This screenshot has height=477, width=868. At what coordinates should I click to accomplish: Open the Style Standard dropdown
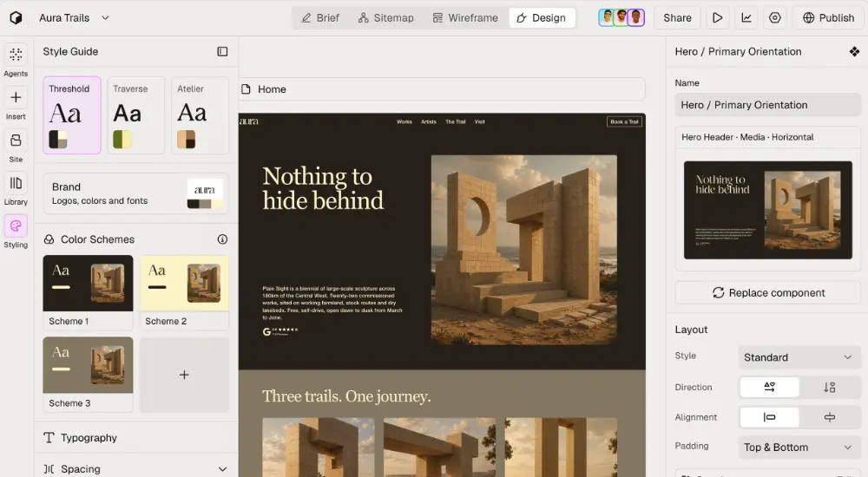(799, 357)
